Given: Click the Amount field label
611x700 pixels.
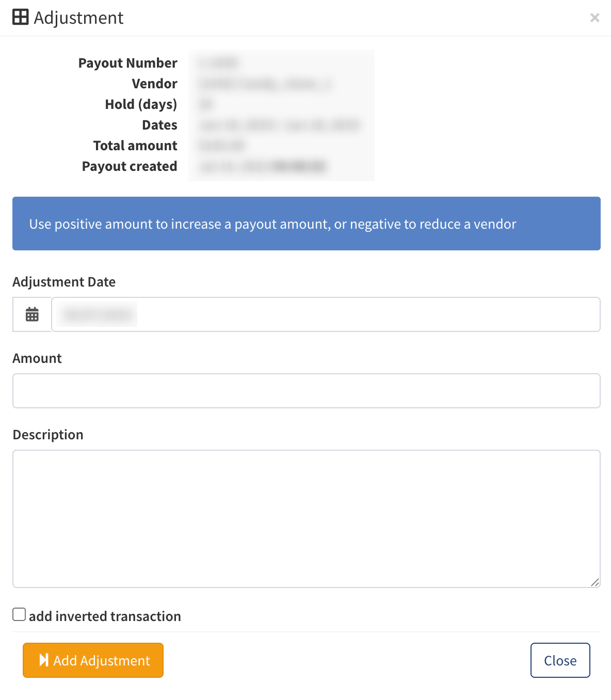Looking at the screenshot, I should [x=37, y=358].
